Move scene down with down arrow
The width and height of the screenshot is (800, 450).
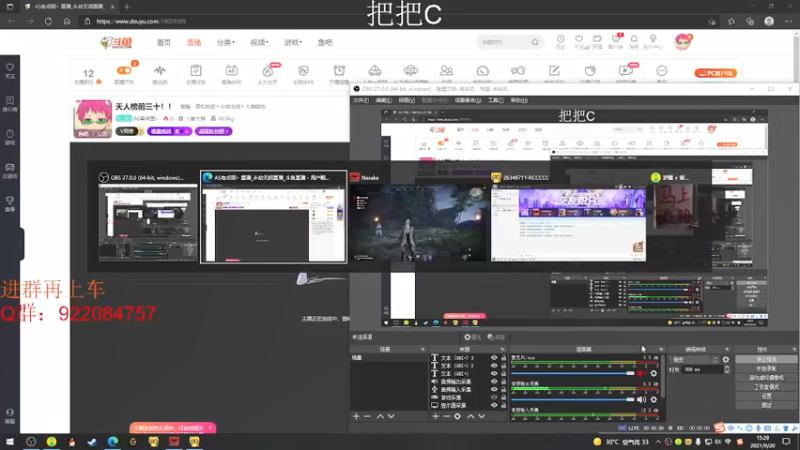(x=391, y=416)
